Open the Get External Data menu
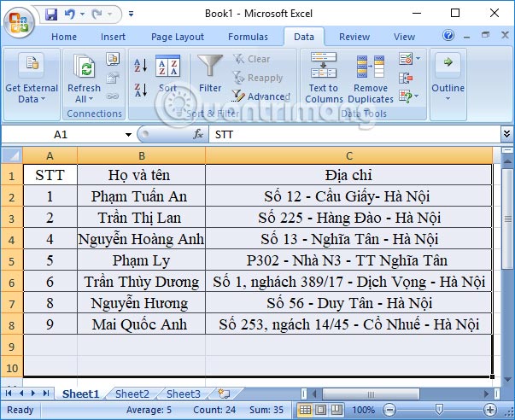515x420 pixels. point(32,79)
